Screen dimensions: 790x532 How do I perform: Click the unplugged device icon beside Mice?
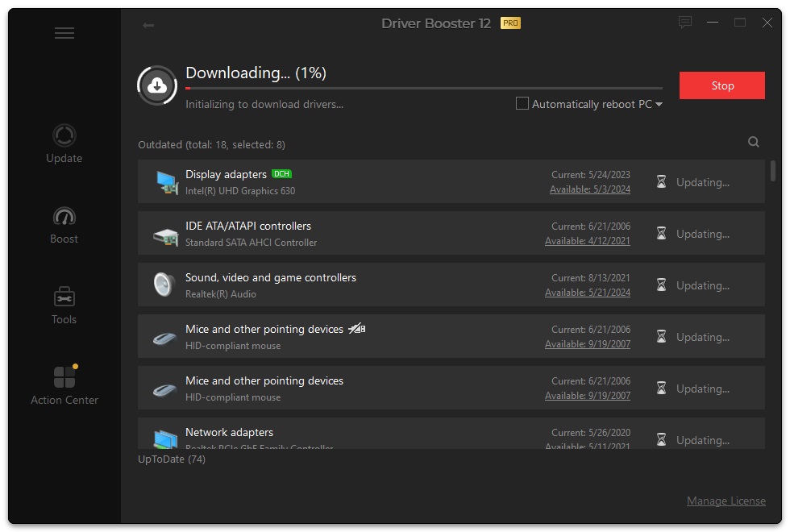pos(356,329)
